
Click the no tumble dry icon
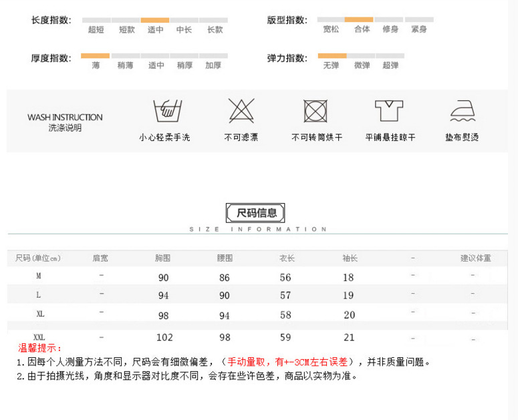(315, 112)
